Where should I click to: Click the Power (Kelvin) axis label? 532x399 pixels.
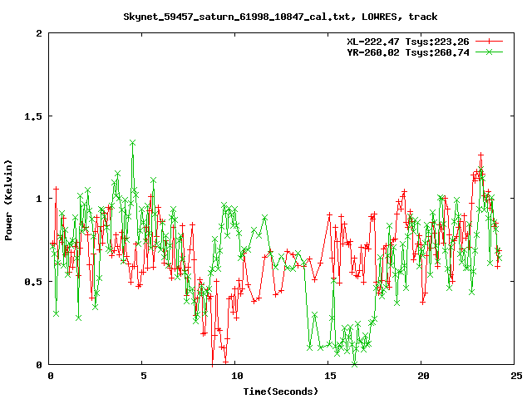(x=8, y=200)
